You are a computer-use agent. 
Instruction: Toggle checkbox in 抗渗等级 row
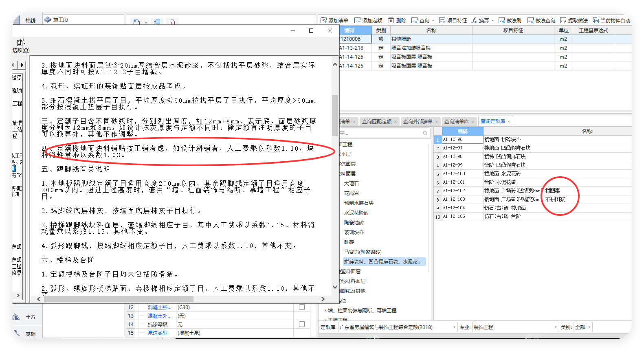point(302,324)
